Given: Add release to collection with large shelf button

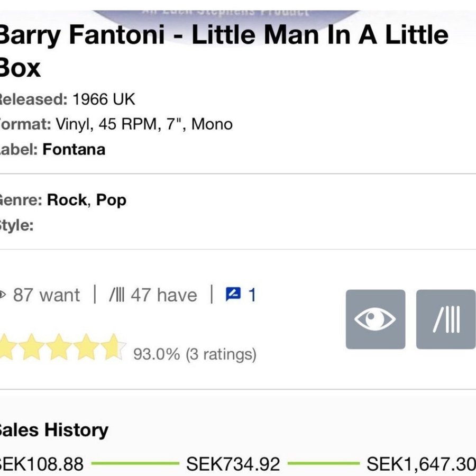Looking at the screenshot, I should (x=445, y=319).
